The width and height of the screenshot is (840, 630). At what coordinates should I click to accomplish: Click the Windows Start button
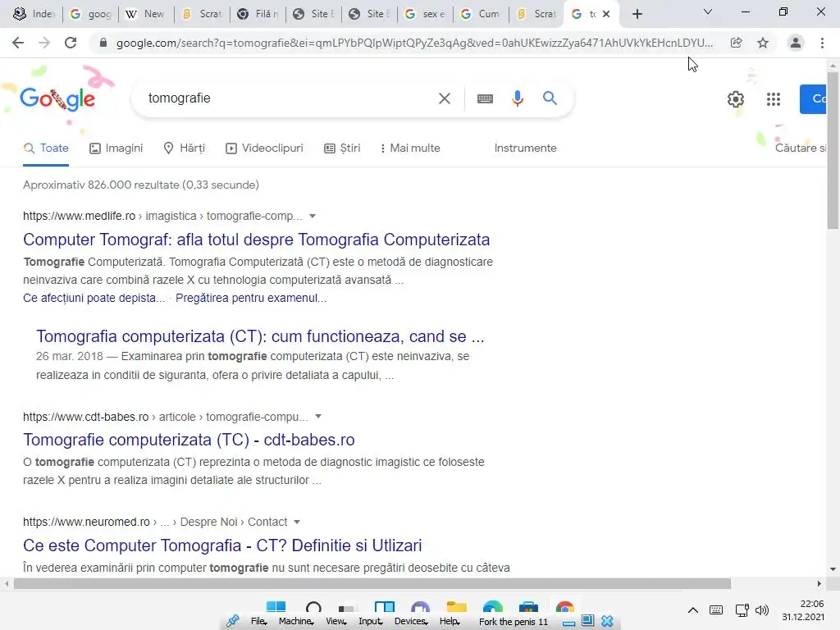click(x=276, y=608)
